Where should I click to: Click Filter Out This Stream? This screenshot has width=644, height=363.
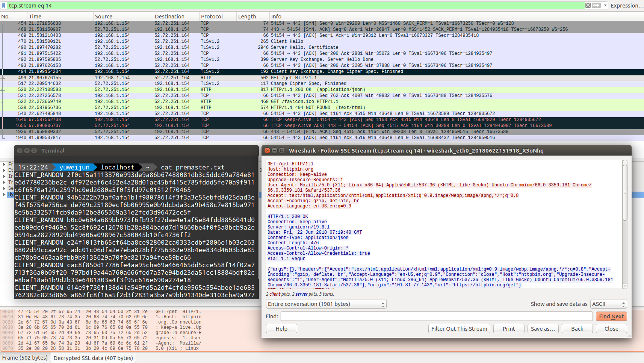(459, 329)
